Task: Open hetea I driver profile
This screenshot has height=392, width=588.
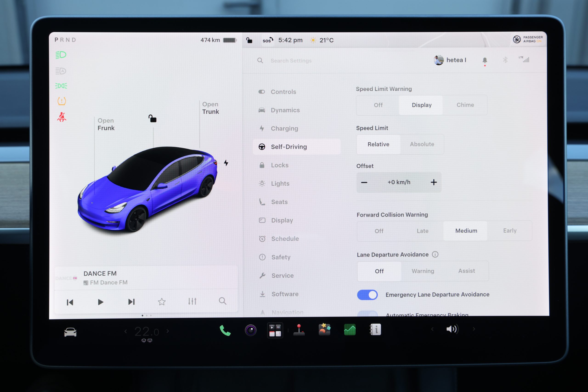Action: pos(450,60)
